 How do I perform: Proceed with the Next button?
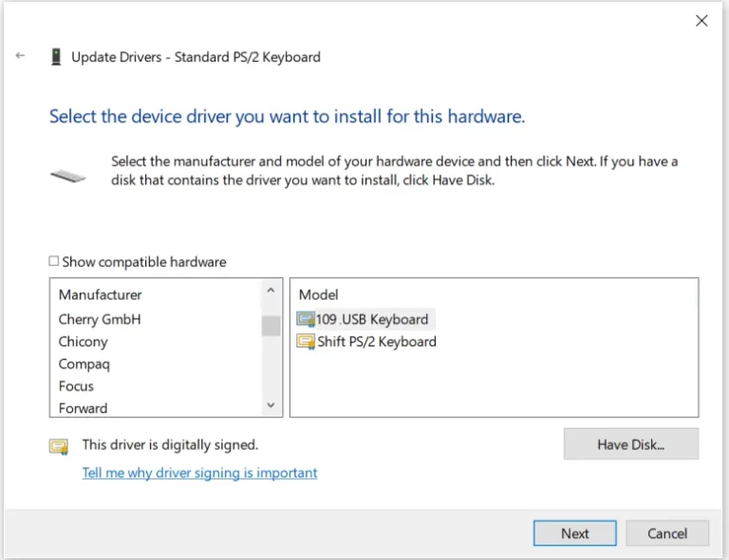click(574, 533)
